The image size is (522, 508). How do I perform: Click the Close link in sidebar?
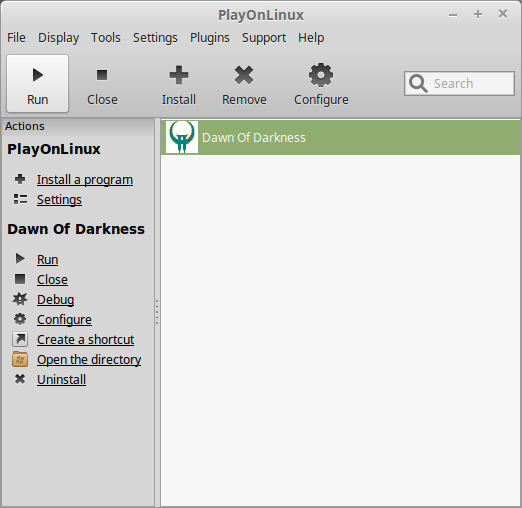pos(52,279)
